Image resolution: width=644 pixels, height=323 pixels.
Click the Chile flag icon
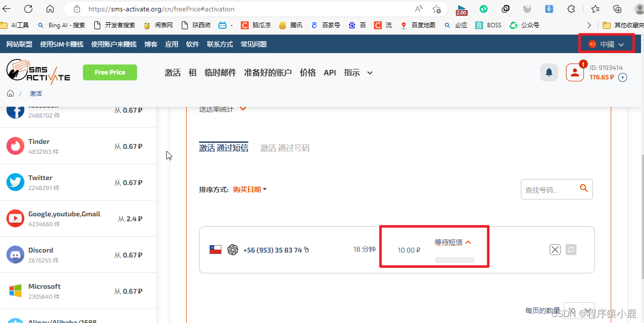215,250
